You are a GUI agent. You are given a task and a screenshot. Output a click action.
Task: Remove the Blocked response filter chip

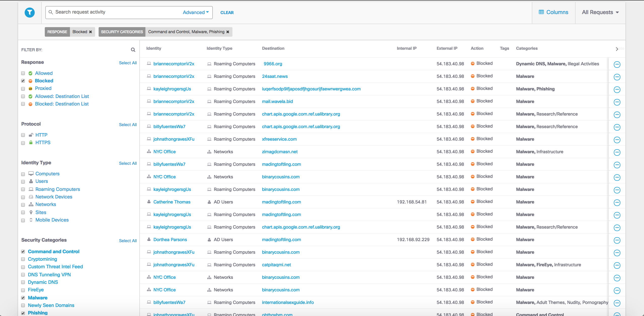pos(91,32)
